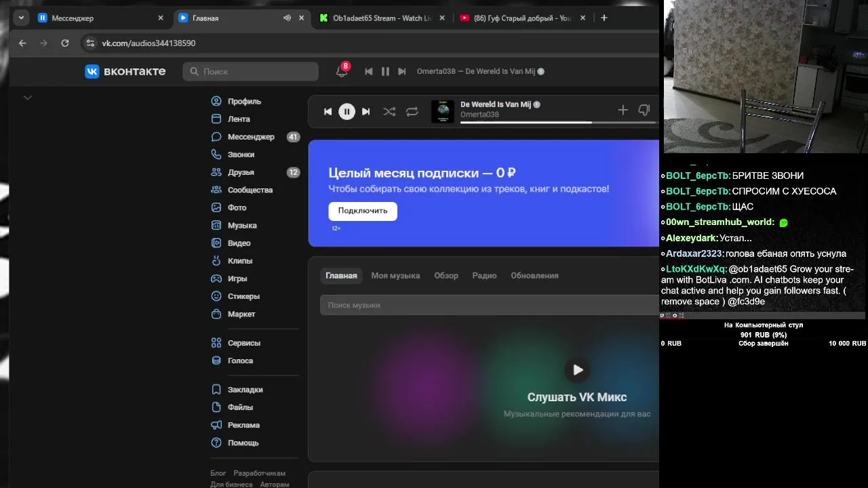Open Голоса coins icon

point(216,361)
